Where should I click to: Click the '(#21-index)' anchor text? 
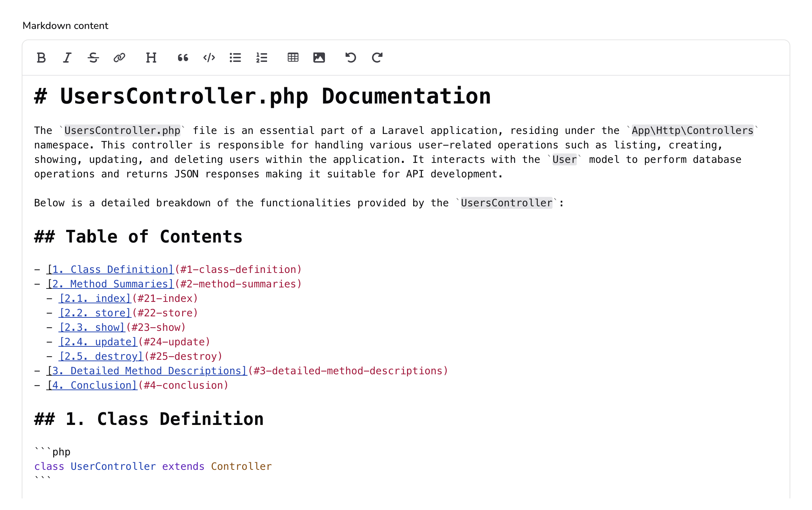[x=165, y=299]
